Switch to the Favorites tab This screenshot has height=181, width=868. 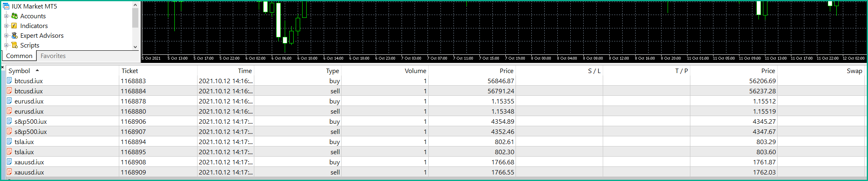pos(53,56)
